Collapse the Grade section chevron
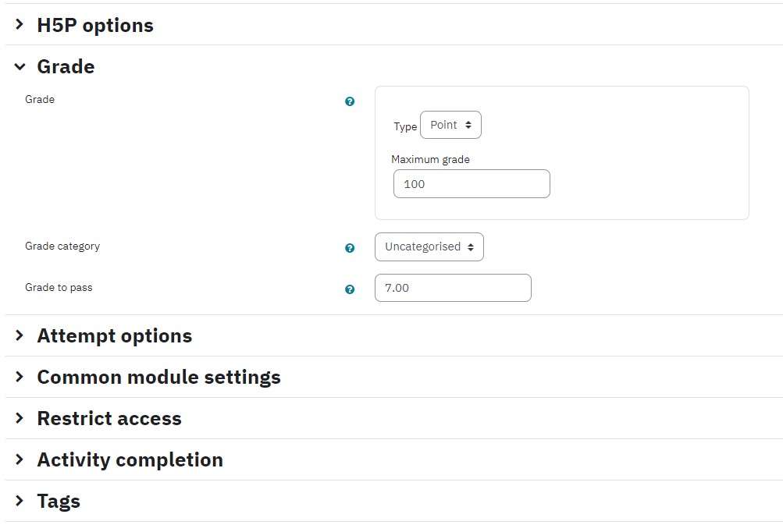 point(20,66)
